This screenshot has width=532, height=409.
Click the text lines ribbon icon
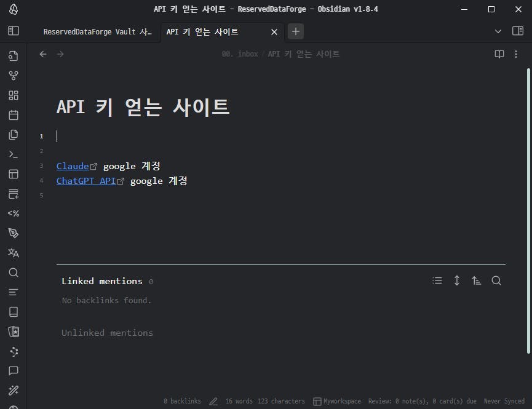14,292
